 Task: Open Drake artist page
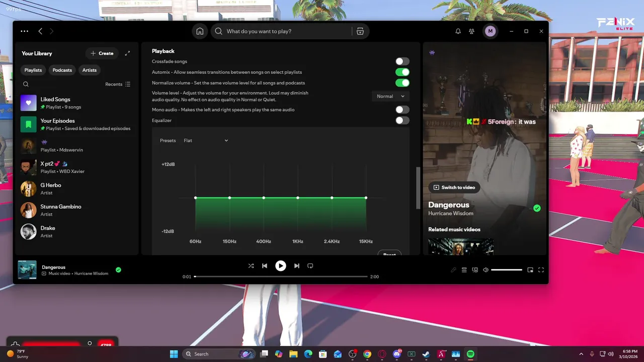(x=77, y=231)
